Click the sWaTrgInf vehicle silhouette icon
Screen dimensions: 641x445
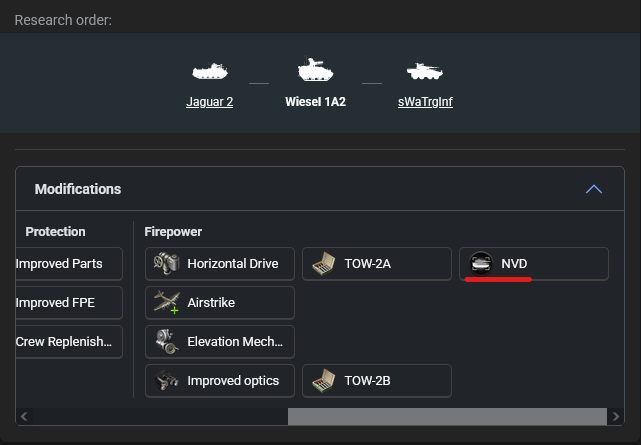(x=425, y=71)
